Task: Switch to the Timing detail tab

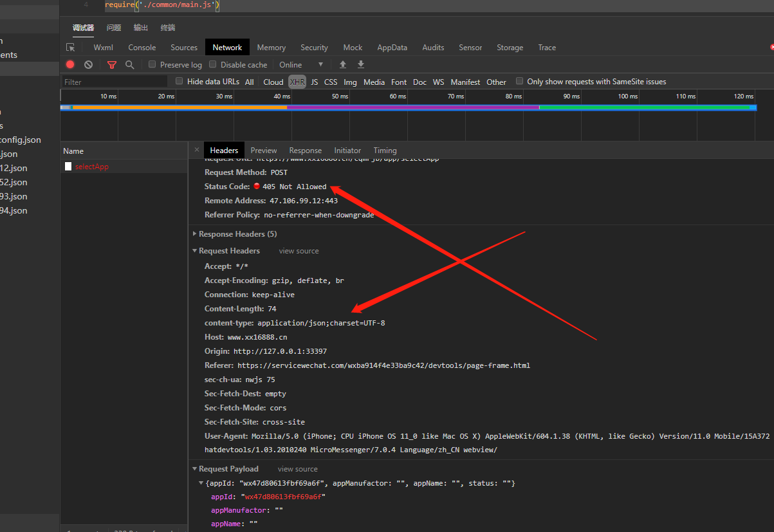Action: pyautogui.click(x=385, y=151)
